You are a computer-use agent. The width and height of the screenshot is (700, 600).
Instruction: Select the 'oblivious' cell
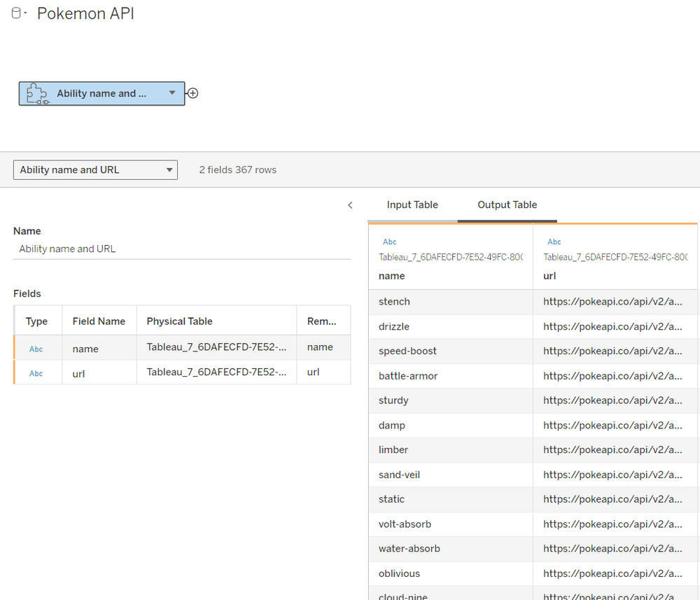pos(450,573)
